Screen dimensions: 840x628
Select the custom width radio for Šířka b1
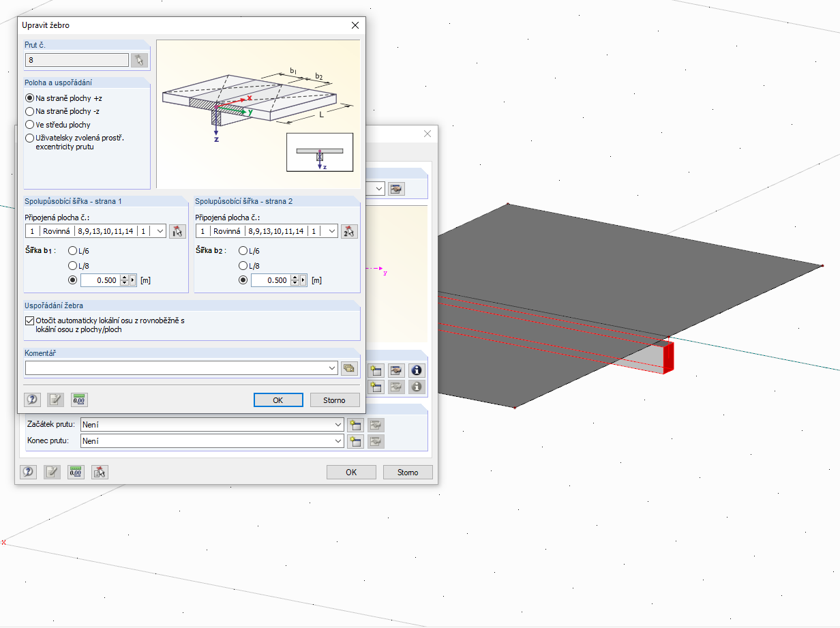[x=73, y=280]
